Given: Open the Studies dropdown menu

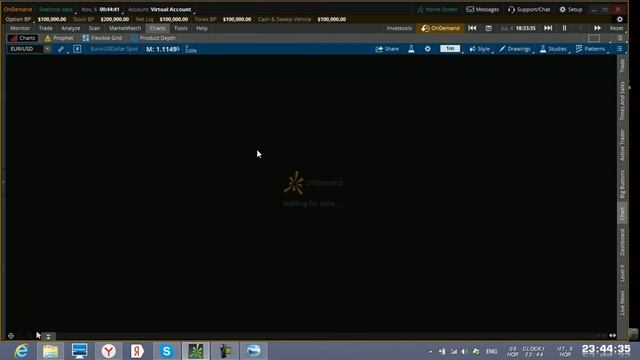Looking at the screenshot, I should click(x=553, y=49).
